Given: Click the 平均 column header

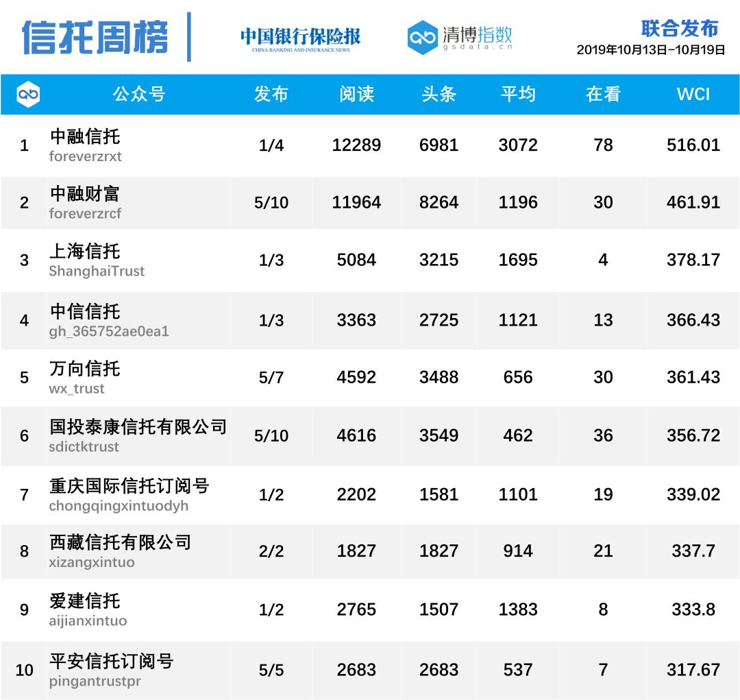Looking at the screenshot, I should pyautogui.click(x=518, y=94).
